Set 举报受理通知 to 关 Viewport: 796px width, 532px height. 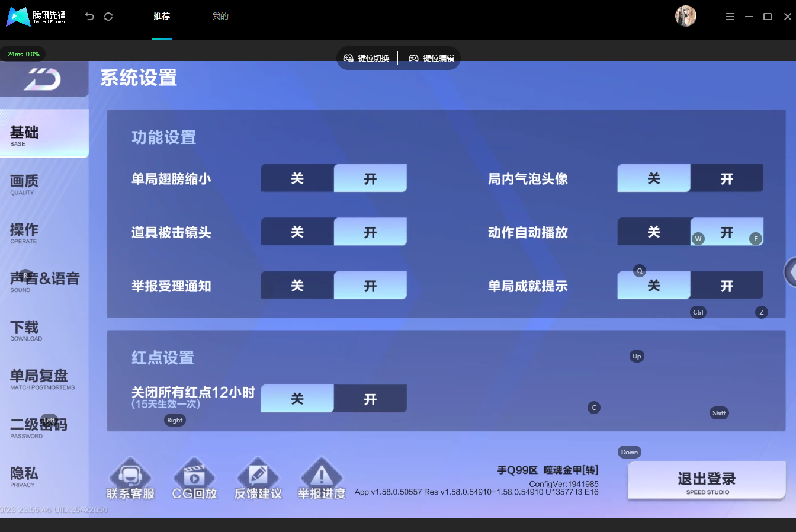(297, 285)
